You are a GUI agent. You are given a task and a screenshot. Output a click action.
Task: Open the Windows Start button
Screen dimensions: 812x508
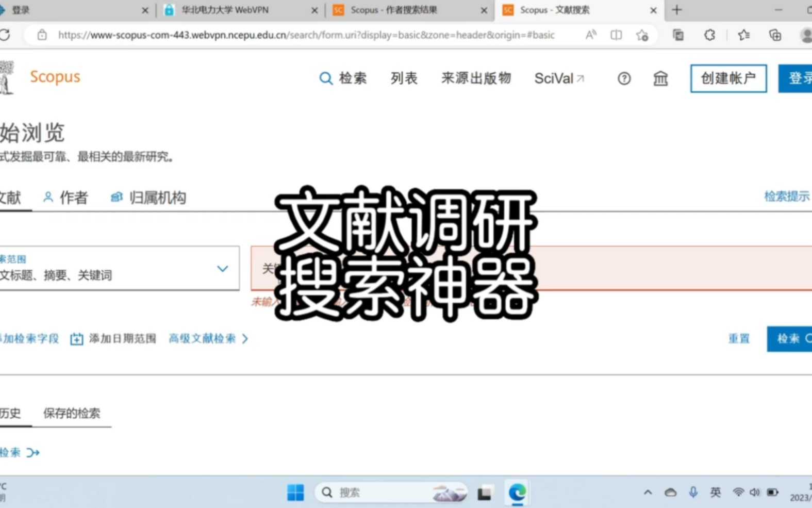[x=295, y=493]
